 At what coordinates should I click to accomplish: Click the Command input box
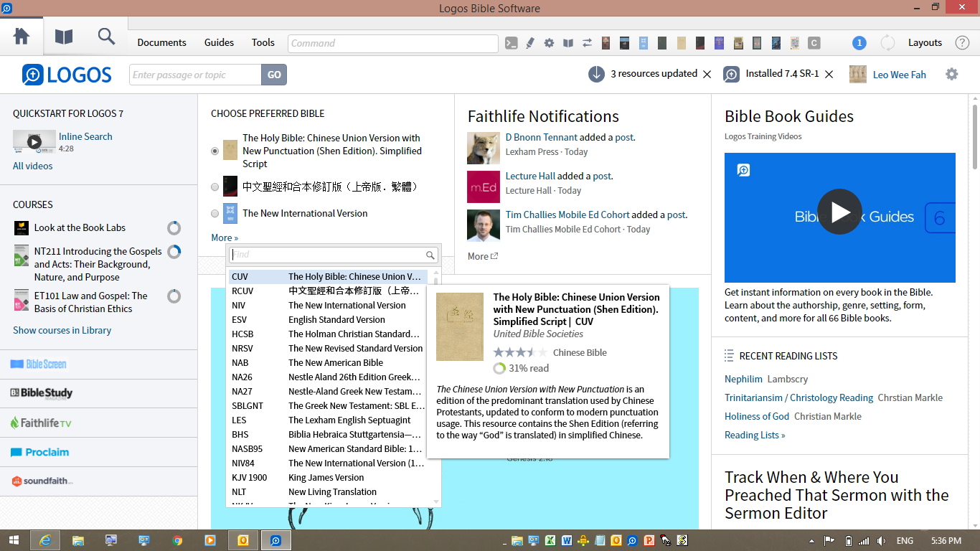pos(393,43)
